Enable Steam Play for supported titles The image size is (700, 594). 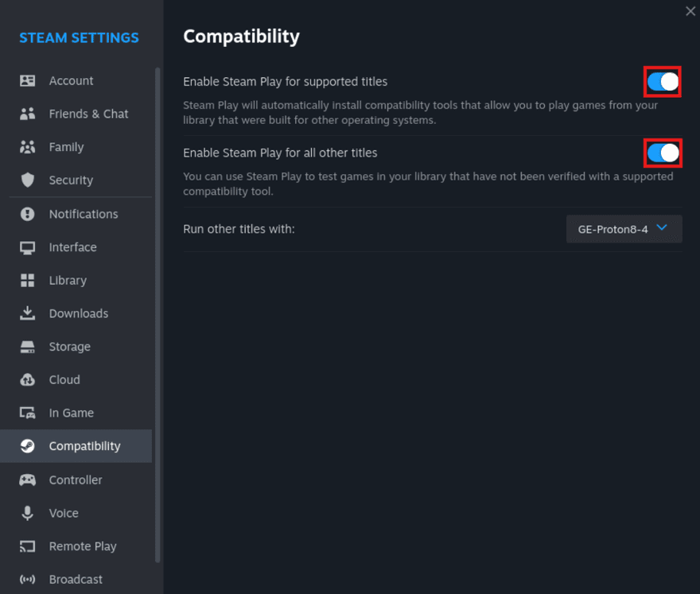(663, 81)
